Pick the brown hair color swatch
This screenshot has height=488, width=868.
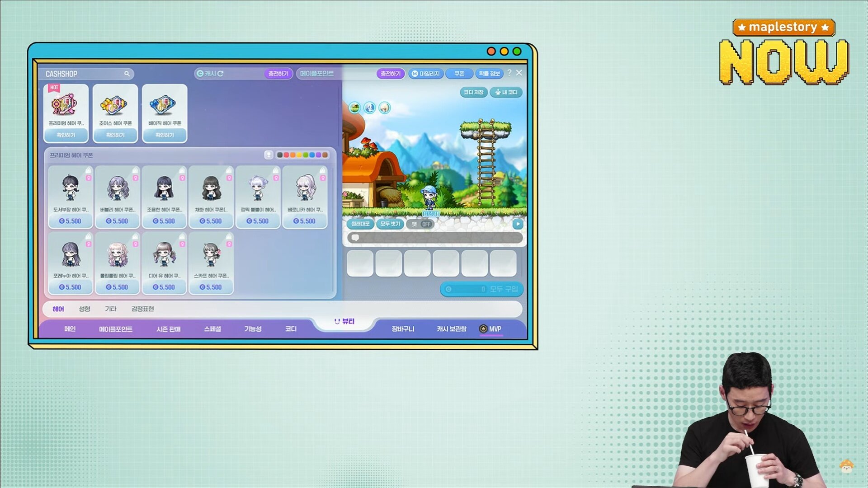325,155
